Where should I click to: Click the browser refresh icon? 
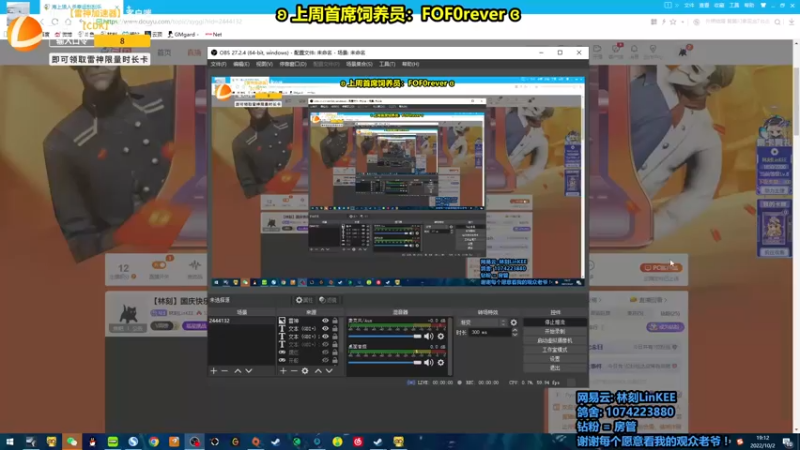coord(55,22)
